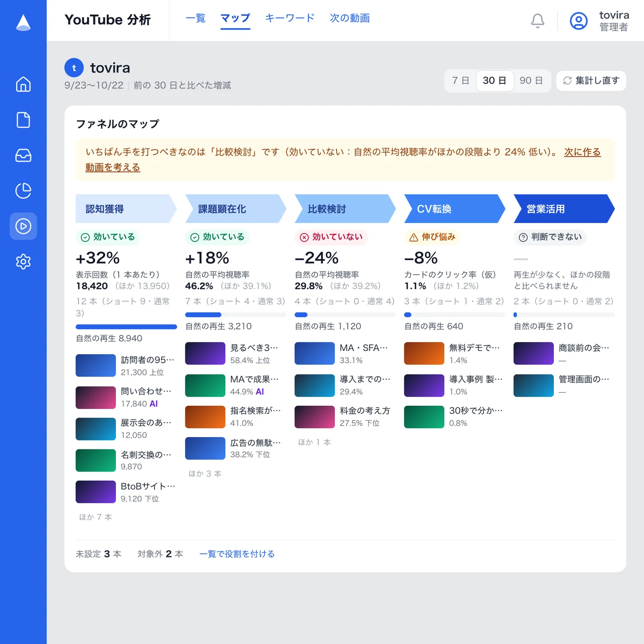Viewport: 644px width, 644px height.
Task: Select the video play icon in sidebar
Action: [x=23, y=226]
